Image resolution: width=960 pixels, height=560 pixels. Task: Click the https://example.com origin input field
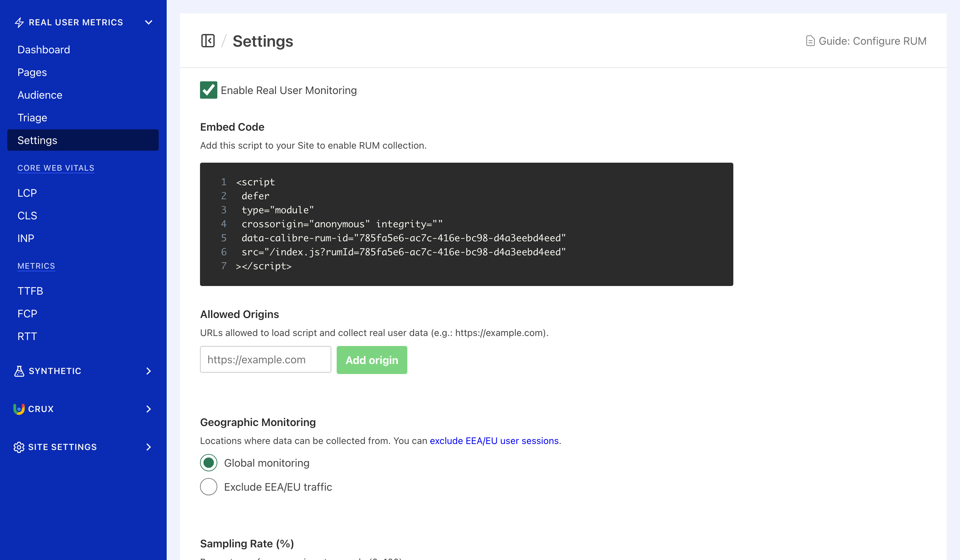[x=265, y=359]
